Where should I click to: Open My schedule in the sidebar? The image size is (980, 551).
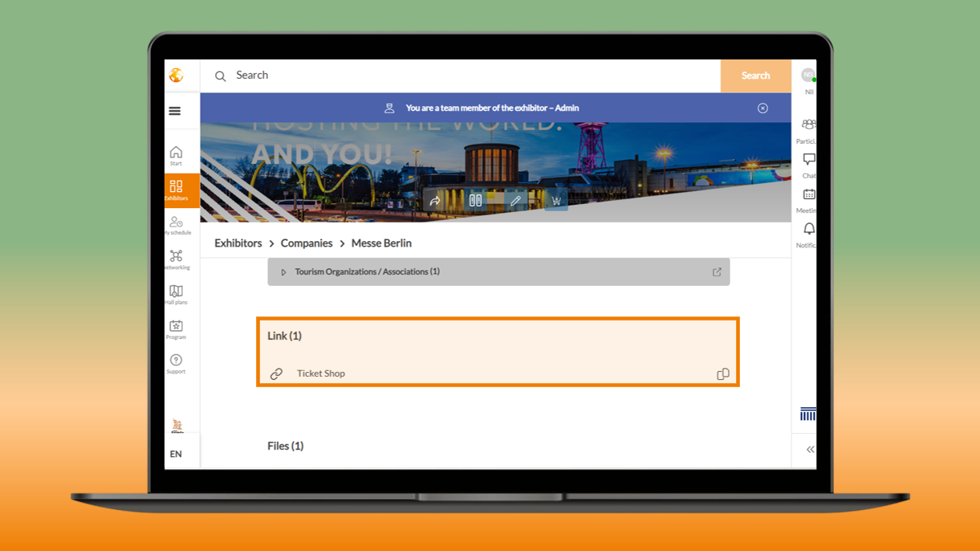coord(177,226)
